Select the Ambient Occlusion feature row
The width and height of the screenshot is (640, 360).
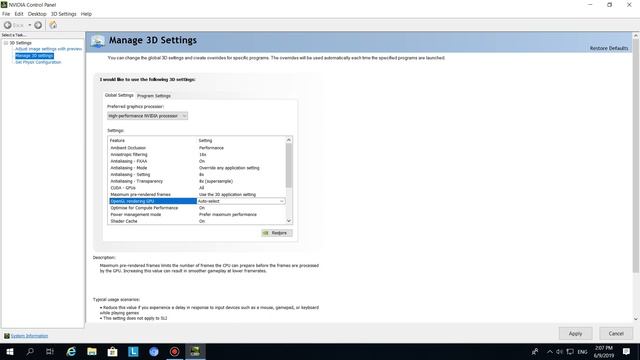[x=197, y=148]
